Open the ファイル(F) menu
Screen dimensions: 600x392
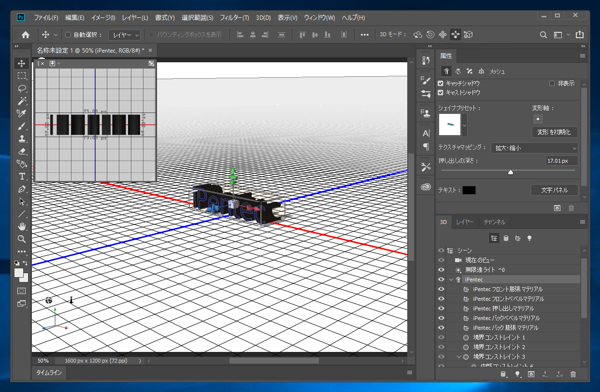(46, 18)
